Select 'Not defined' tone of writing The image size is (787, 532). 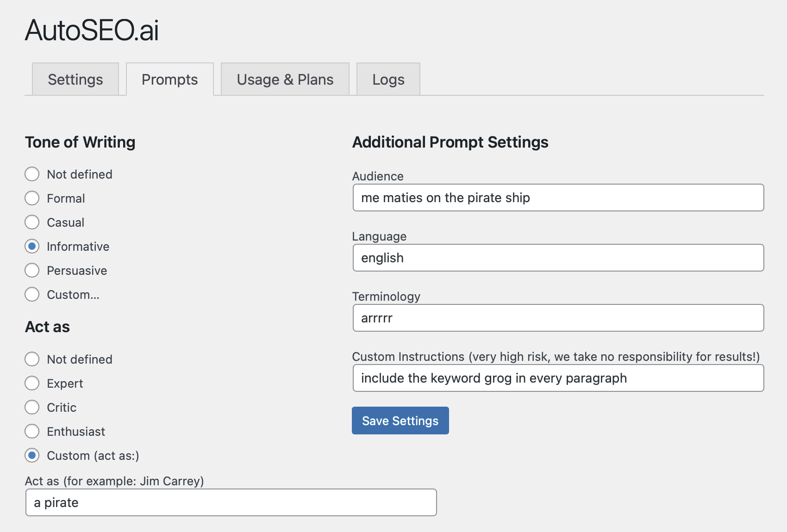pyautogui.click(x=32, y=174)
